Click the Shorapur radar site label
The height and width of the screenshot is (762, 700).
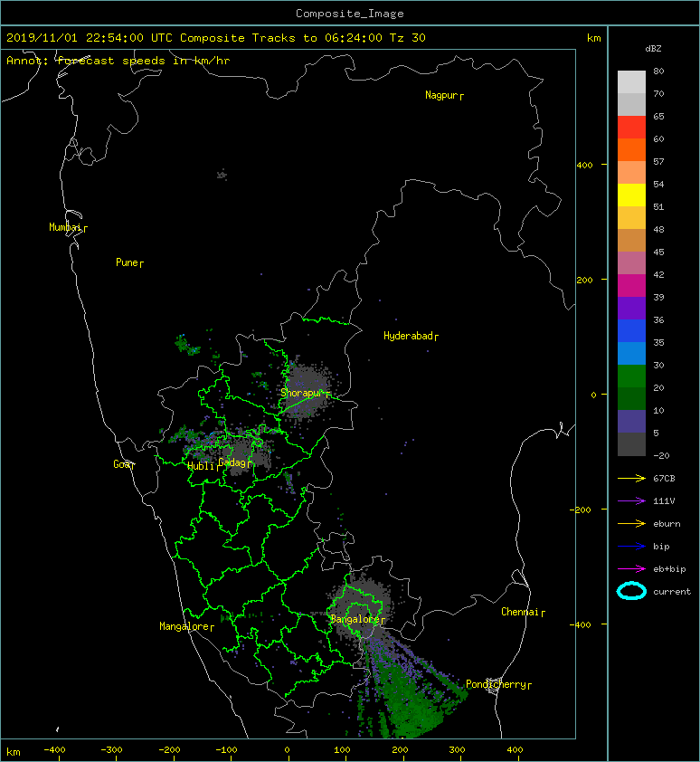(x=305, y=393)
